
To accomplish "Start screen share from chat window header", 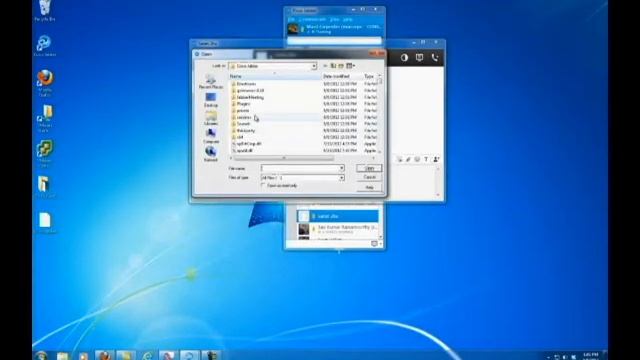I will pyautogui.click(x=419, y=58).
